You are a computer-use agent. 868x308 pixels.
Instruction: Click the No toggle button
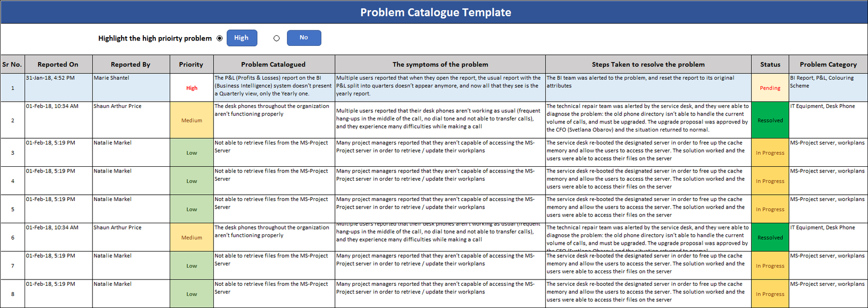(304, 38)
